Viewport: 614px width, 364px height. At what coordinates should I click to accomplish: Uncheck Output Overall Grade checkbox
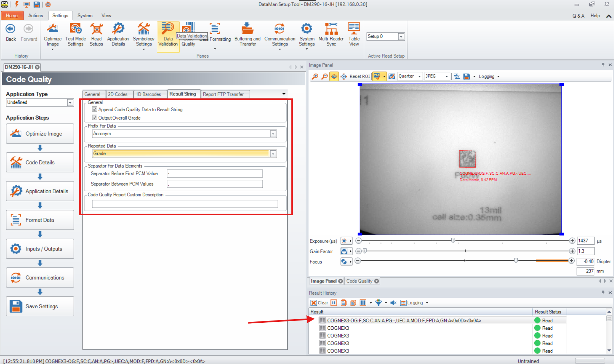click(x=95, y=118)
